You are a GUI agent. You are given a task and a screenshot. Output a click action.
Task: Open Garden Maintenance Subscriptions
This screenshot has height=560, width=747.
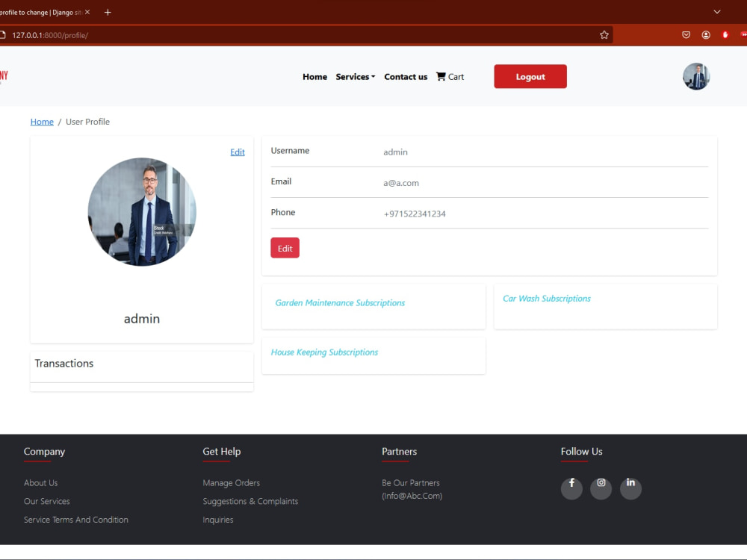pos(340,303)
